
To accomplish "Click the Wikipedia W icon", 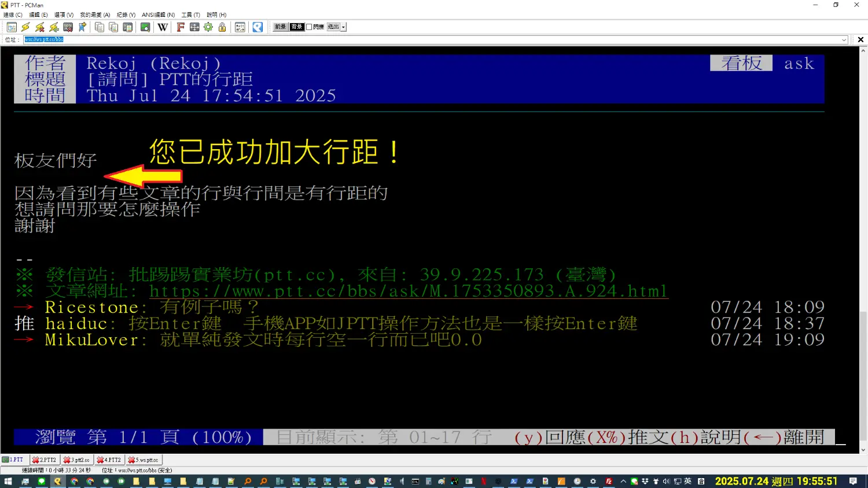I will pyautogui.click(x=163, y=27).
